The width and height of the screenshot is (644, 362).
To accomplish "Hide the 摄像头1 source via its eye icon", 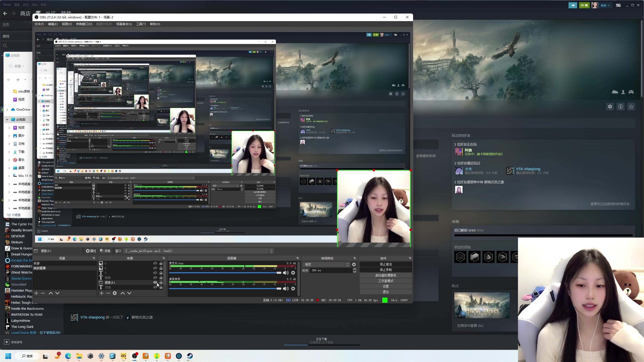I will point(155,282).
